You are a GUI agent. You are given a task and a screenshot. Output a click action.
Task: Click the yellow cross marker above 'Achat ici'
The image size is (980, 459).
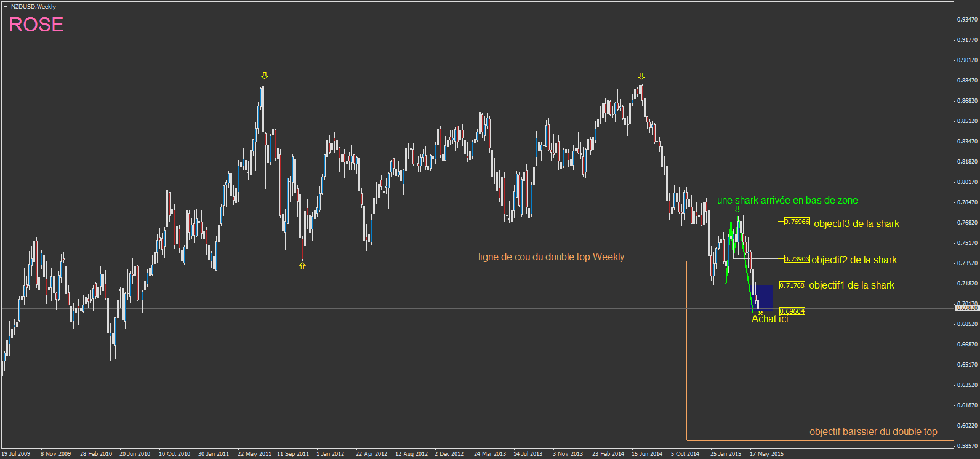pyautogui.click(x=760, y=313)
